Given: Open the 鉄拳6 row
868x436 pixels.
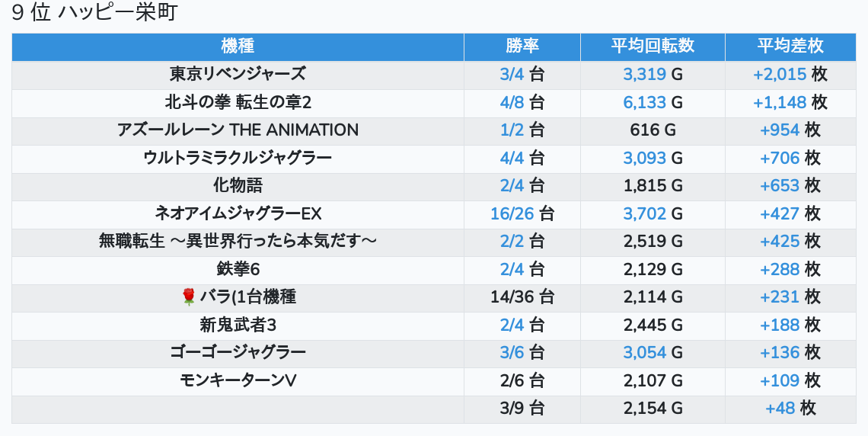Looking at the screenshot, I should click(x=238, y=269).
